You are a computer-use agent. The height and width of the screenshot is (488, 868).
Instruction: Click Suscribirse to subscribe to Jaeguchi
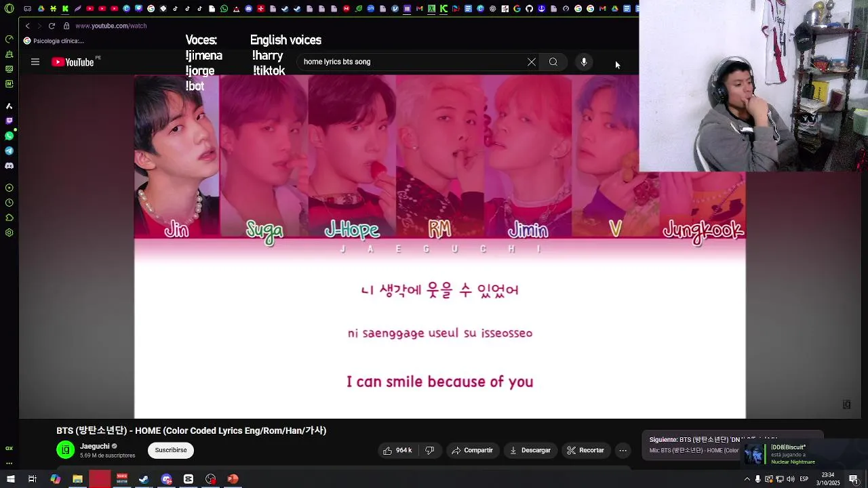coord(171,450)
